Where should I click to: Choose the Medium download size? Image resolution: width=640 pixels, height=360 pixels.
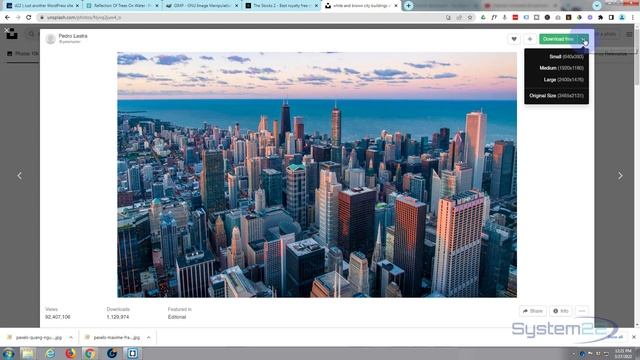(x=561, y=68)
